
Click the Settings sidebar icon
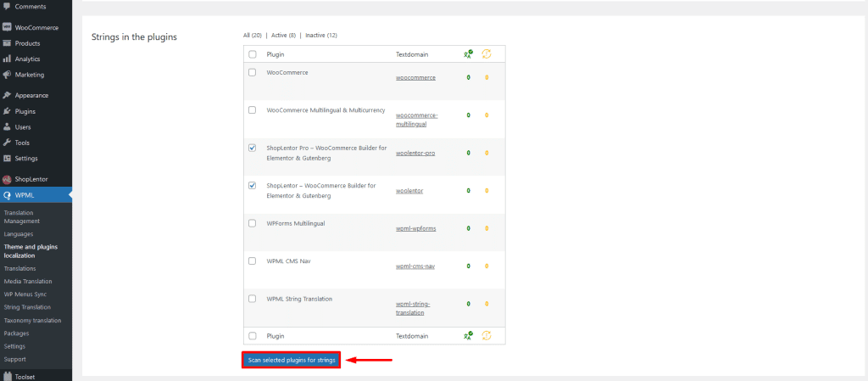pos(7,159)
